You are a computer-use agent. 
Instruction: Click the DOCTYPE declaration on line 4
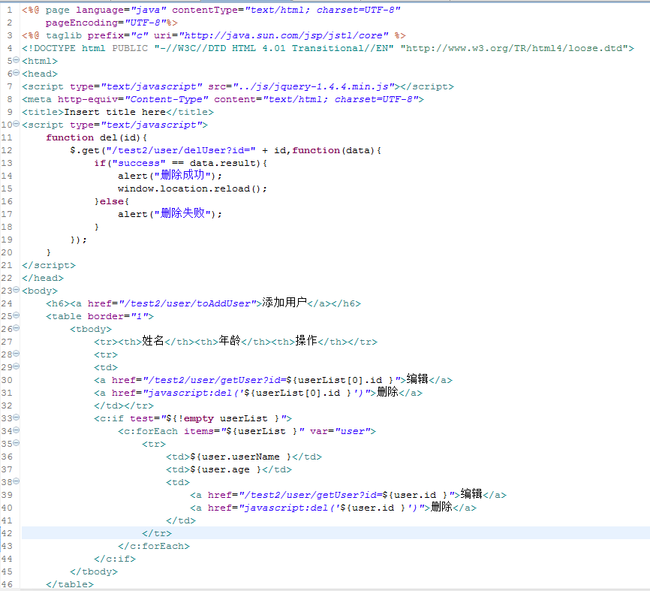328,48
